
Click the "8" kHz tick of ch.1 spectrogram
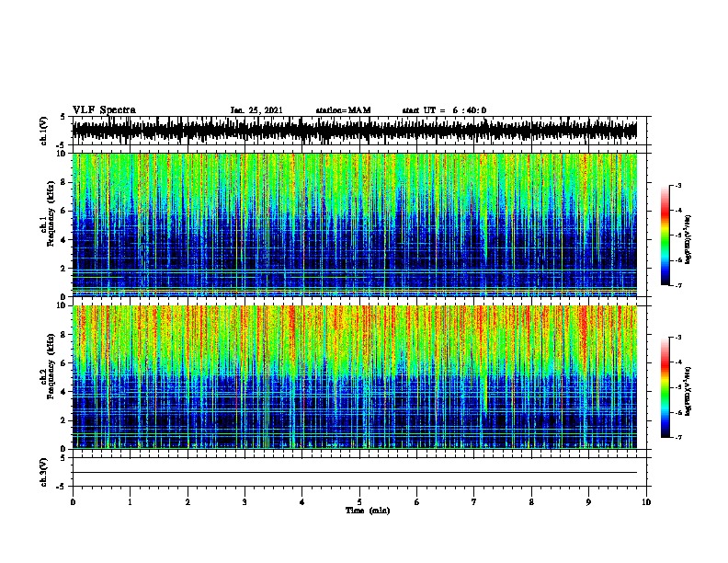pyautogui.click(x=63, y=182)
